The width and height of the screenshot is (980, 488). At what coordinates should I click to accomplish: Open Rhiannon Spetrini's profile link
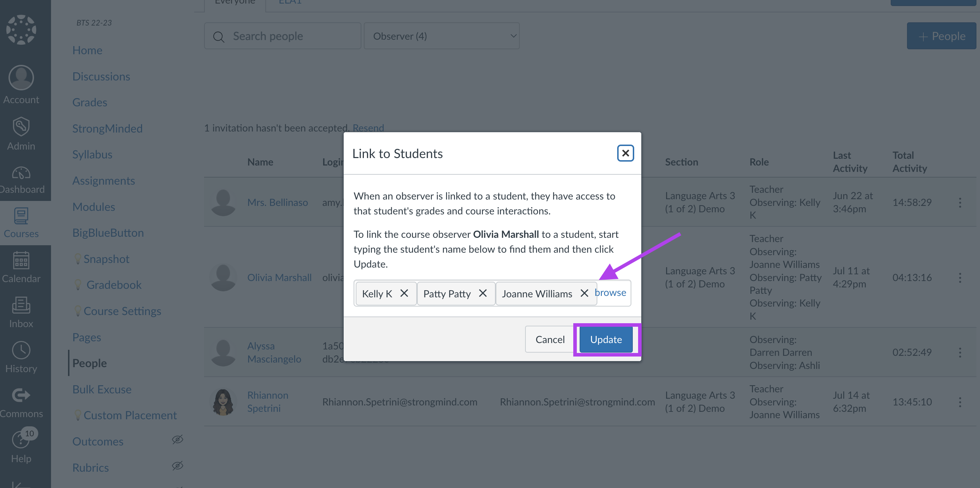coord(267,402)
